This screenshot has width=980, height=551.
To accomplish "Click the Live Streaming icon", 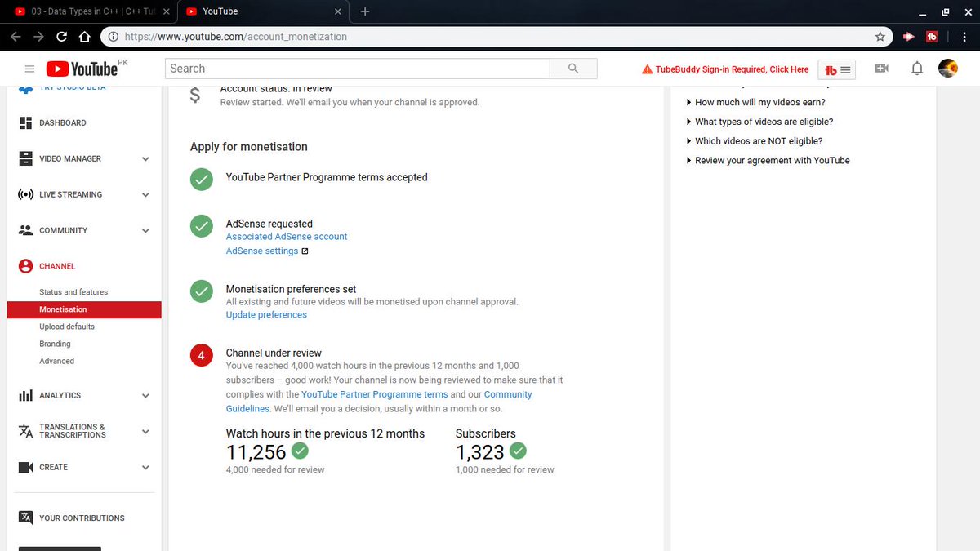I will pyautogui.click(x=25, y=194).
